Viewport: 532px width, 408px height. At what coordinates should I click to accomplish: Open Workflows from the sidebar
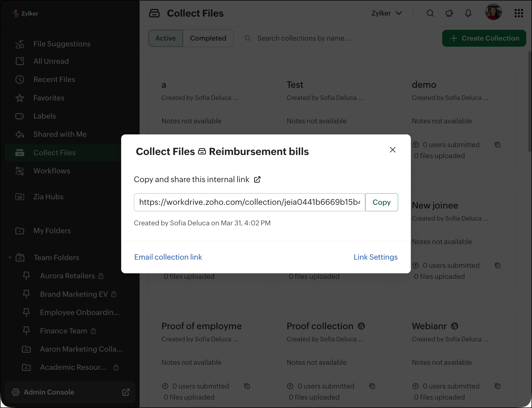click(x=52, y=171)
